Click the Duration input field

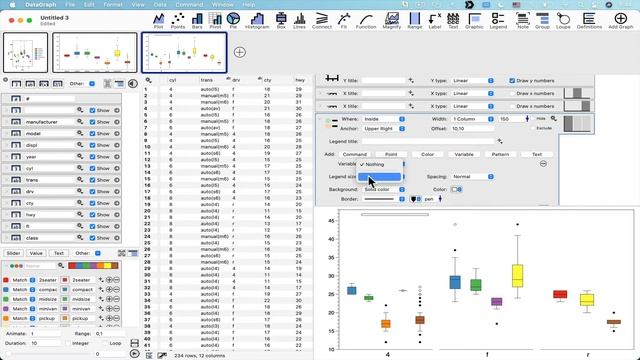point(46,343)
